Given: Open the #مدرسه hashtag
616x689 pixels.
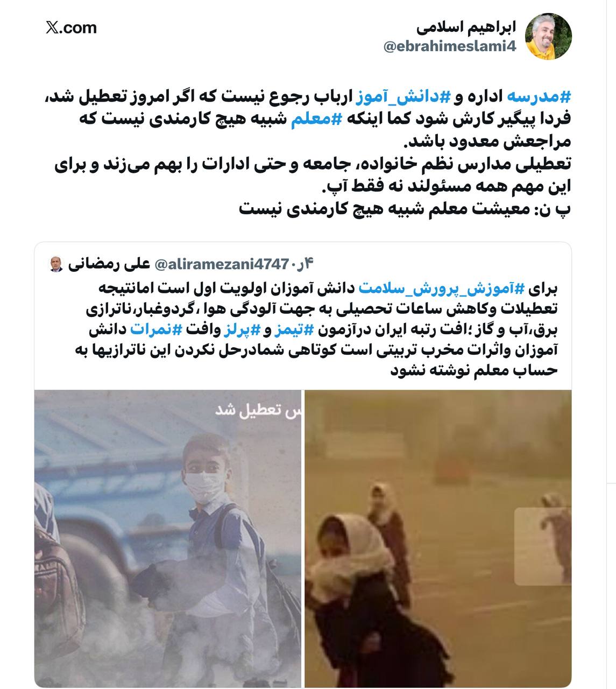Looking at the screenshot, I should [x=539, y=97].
